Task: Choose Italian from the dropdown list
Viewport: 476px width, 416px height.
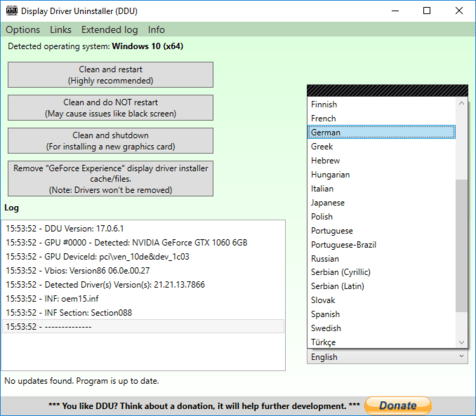Action: coord(381,188)
